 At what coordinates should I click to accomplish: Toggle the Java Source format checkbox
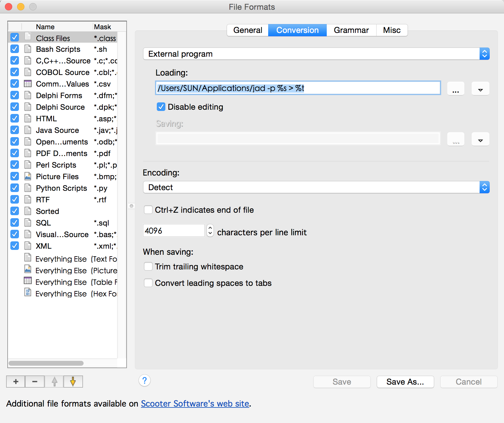coord(15,130)
